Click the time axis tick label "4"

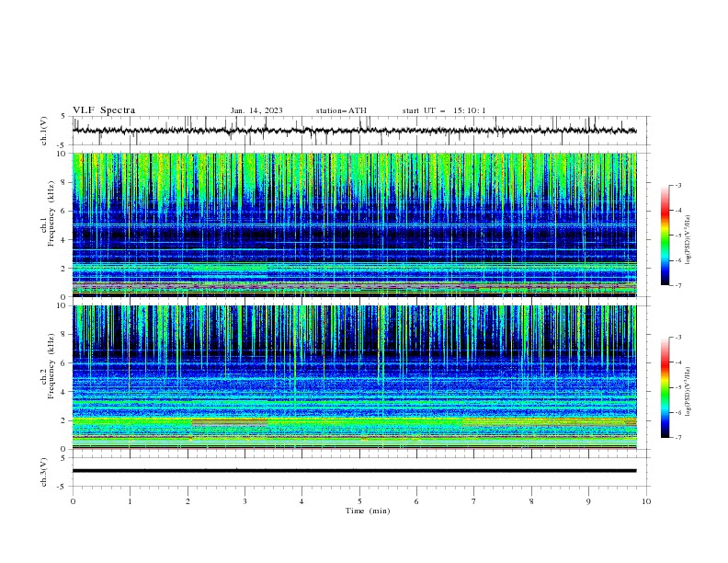click(x=301, y=501)
